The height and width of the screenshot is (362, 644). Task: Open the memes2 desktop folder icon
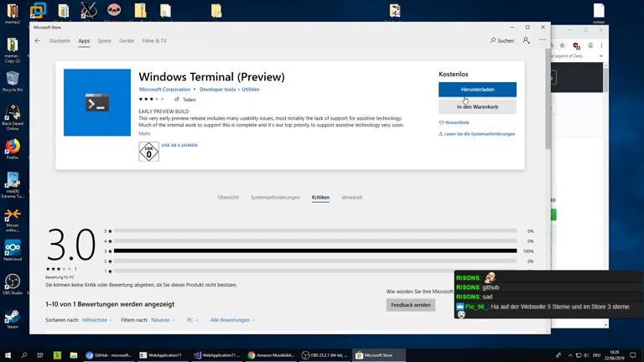point(13,13)
